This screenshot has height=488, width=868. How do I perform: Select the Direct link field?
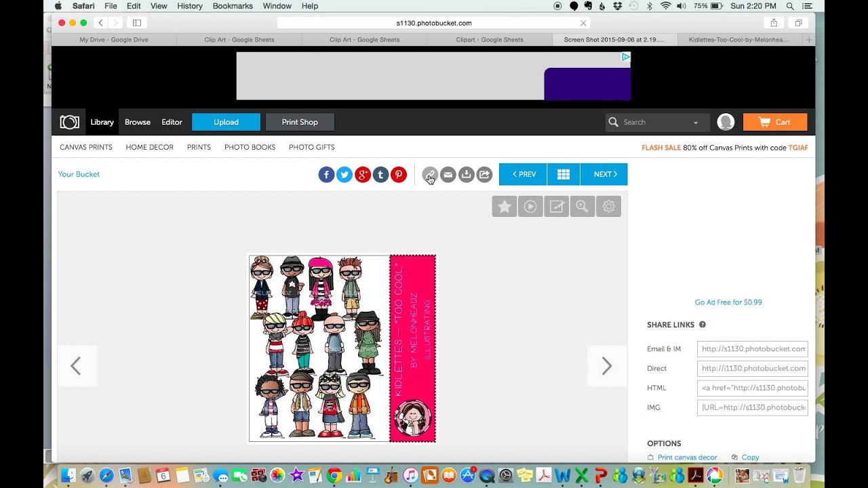coord(753,369)
